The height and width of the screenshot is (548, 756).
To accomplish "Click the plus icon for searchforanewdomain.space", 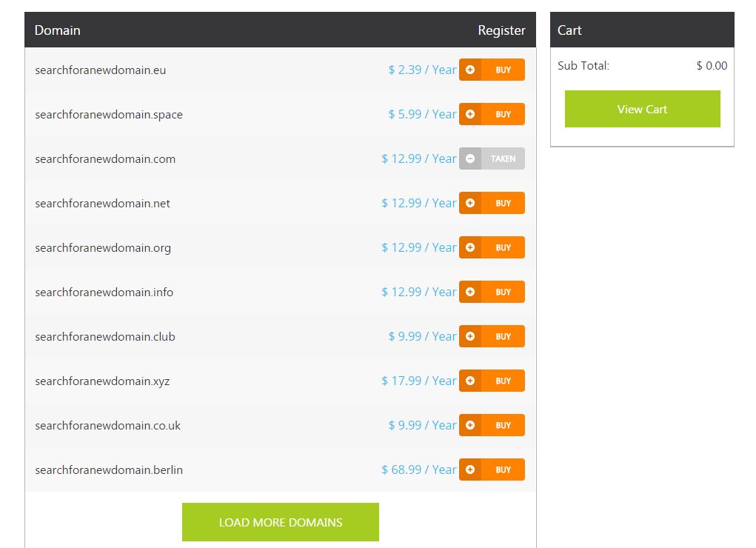I will tap(470, 114).
